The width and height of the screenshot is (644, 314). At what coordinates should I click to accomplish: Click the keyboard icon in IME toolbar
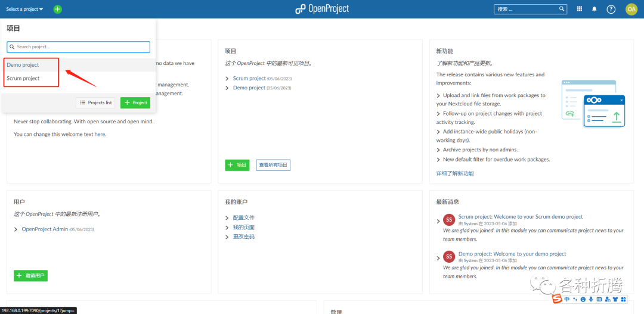pyautogui.click(x=599, y=299)
